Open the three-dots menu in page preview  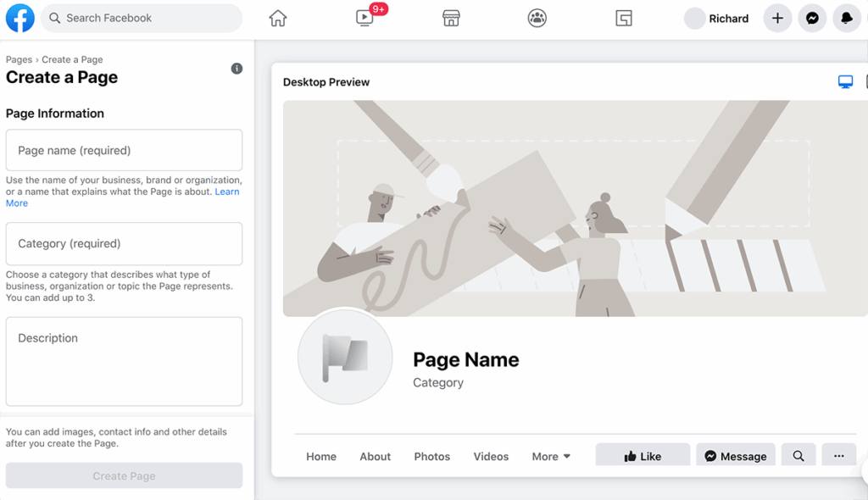pos(838,456)
